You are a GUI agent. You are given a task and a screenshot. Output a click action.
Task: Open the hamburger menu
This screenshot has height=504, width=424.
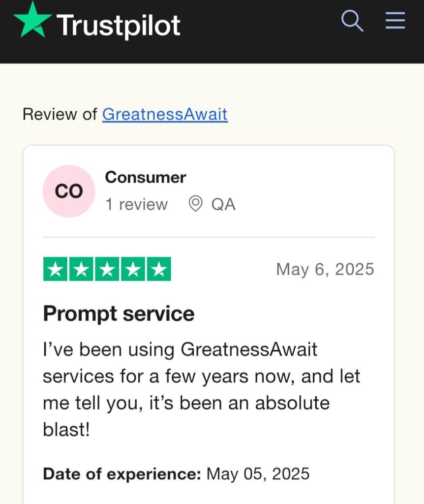click(x=395, y=20)
